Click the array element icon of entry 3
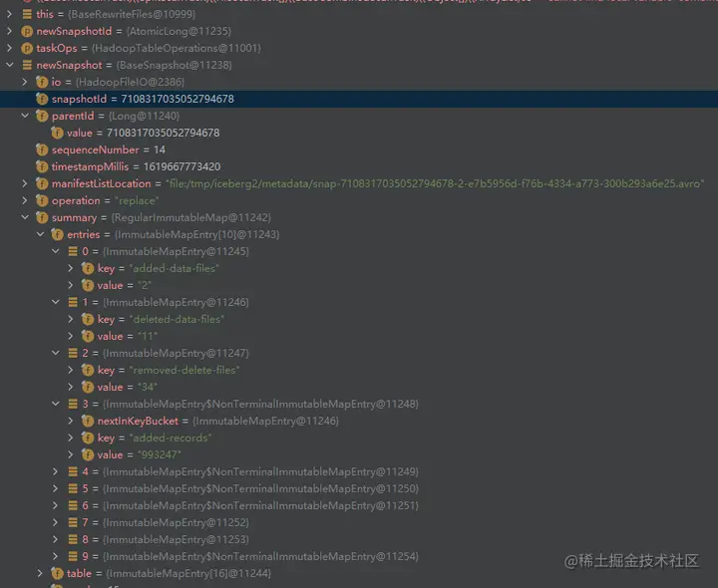Viewport: 718px width, 588px height. 73,404
